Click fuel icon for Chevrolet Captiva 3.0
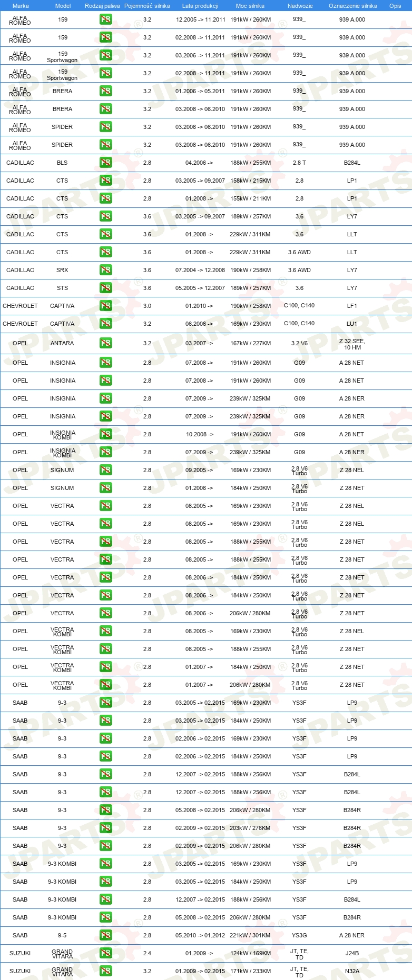Viewport: 412px width, 980px height. [x=105, y=306]
